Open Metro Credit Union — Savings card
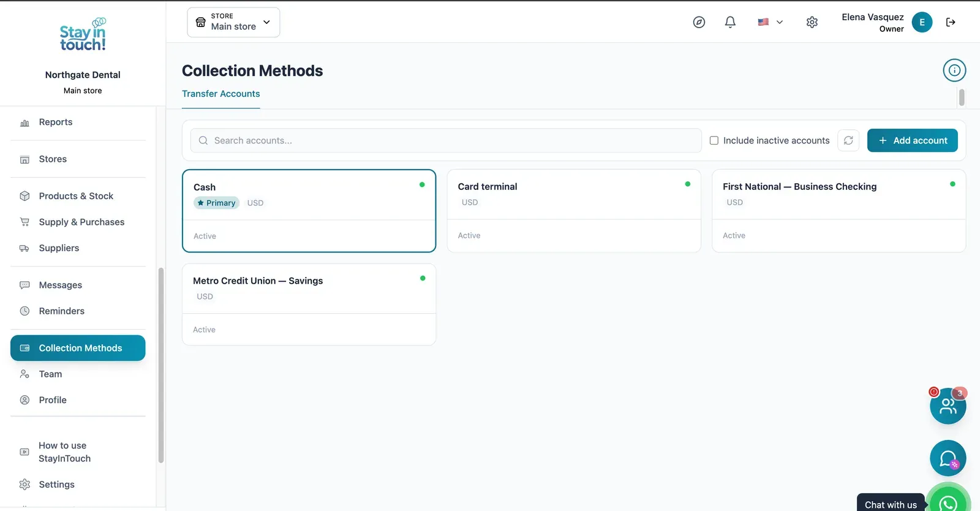The height and width of the screenshot is (511, 980). [x=309, y=305]
